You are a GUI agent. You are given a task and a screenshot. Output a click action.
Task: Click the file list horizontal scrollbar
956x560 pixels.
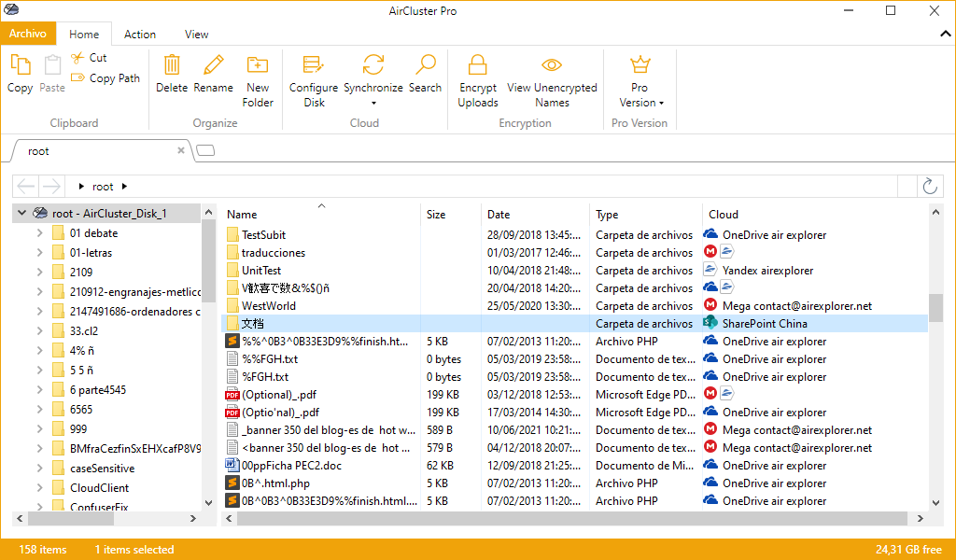pyautogui.click(x=572, y=519)
